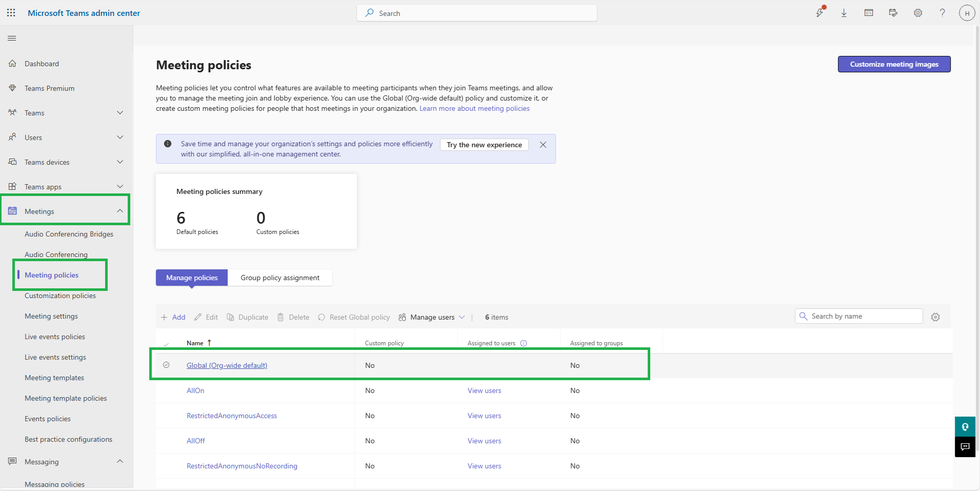Expand the Users navigation section
Image resolution: width=980 pixels, height=491 pixels.
pyautogui.click(x=120, y=138)
